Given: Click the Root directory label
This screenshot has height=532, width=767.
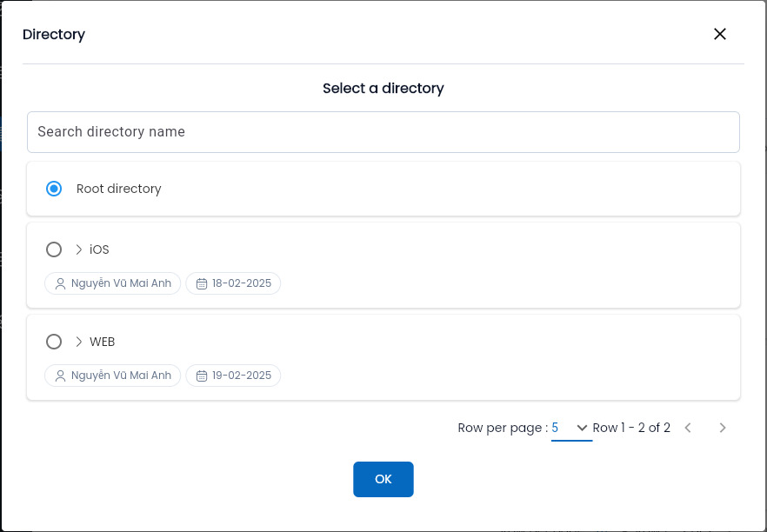Looking at the screenshot, I should click(x=119, y=189).
